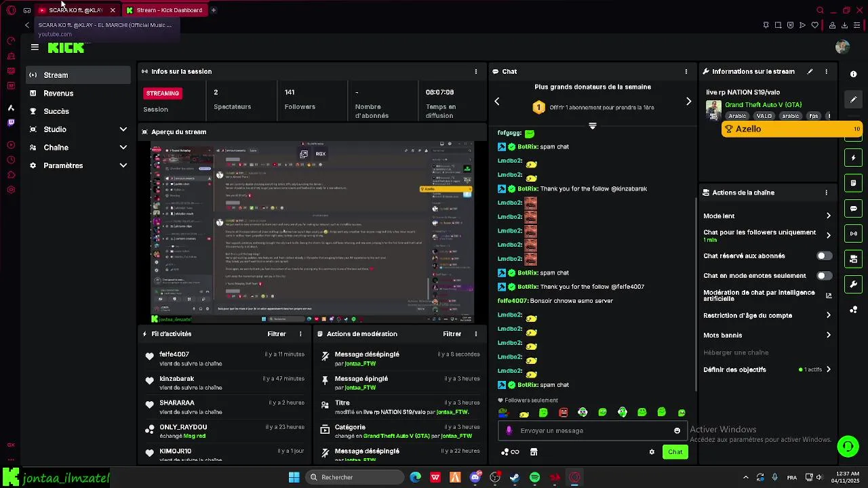The width and height of the screenshot is (868, 488).
Task: Click the ONLY_RAYDOU activity entry
Action: (x=226, y=432)
